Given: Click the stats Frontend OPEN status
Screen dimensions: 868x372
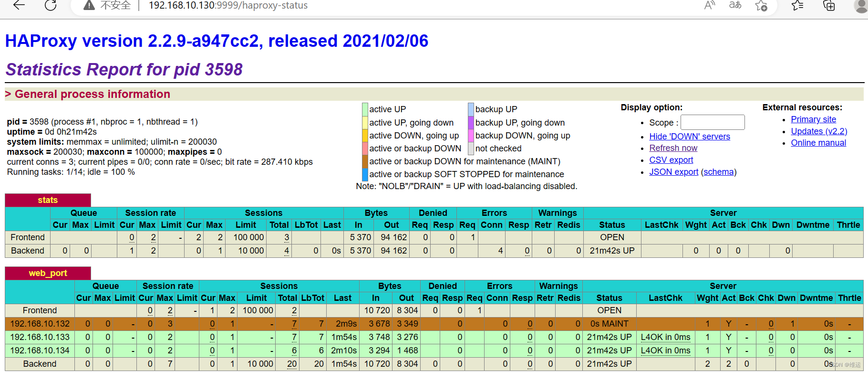Looking at the screenshot, I should [x=612, y=237].
